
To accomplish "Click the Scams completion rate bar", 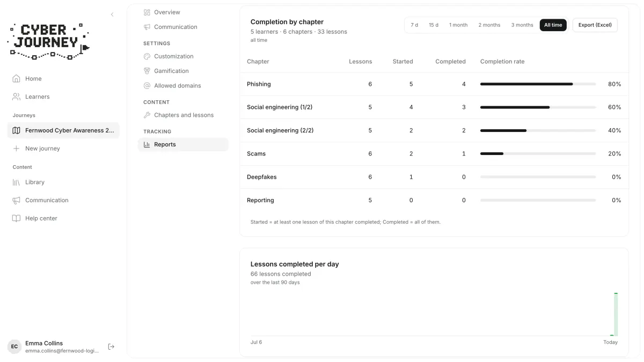I will click(x=538, y=154).
